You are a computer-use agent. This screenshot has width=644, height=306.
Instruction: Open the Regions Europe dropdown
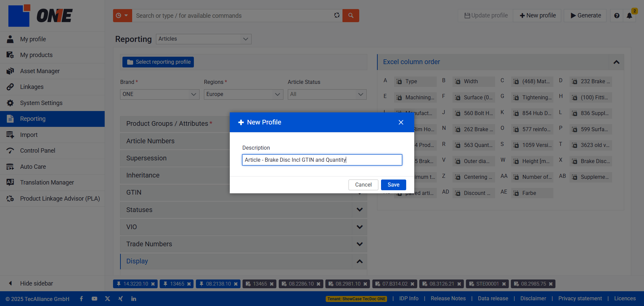point(244,94)
